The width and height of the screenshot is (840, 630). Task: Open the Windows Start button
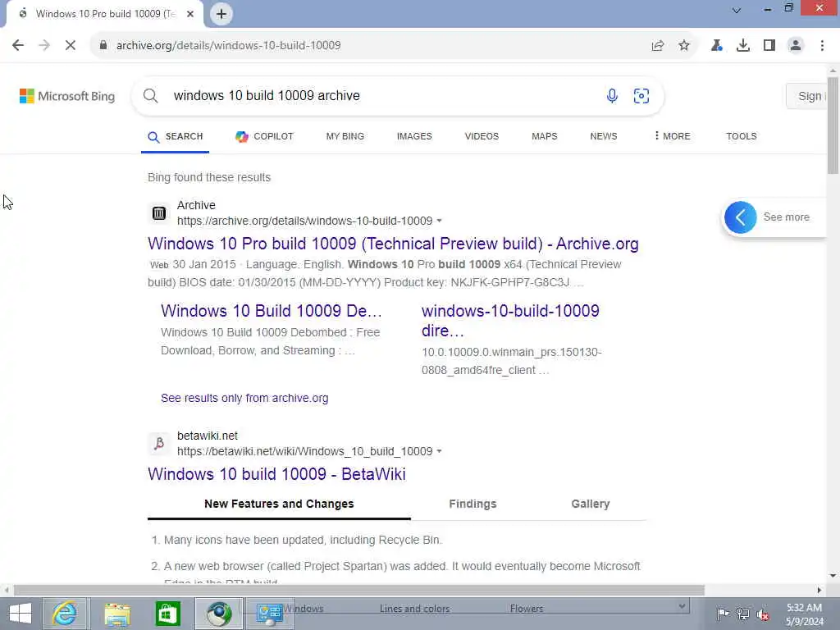(21, 614)
